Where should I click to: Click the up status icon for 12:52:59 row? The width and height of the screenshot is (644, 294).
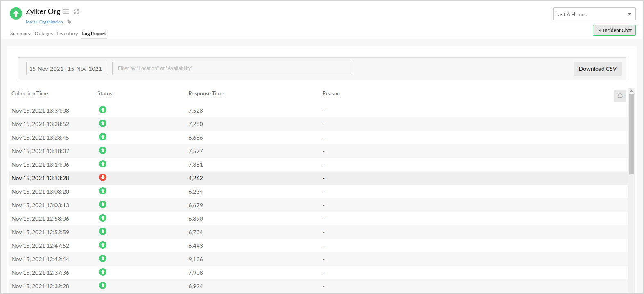click(x=103, y=231)
